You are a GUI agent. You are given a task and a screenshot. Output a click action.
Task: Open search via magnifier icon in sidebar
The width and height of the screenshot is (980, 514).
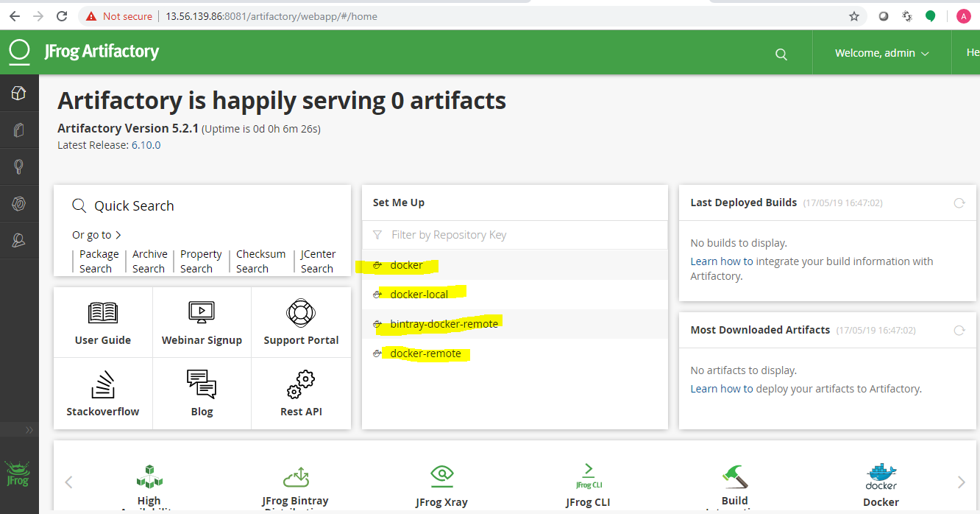point(19,166)
